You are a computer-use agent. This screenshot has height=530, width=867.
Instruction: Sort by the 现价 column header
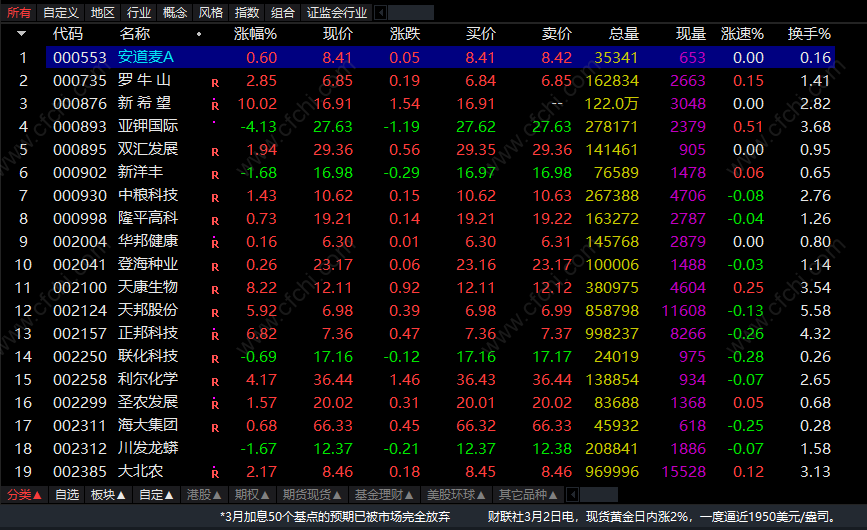click(x=338, y=34)
